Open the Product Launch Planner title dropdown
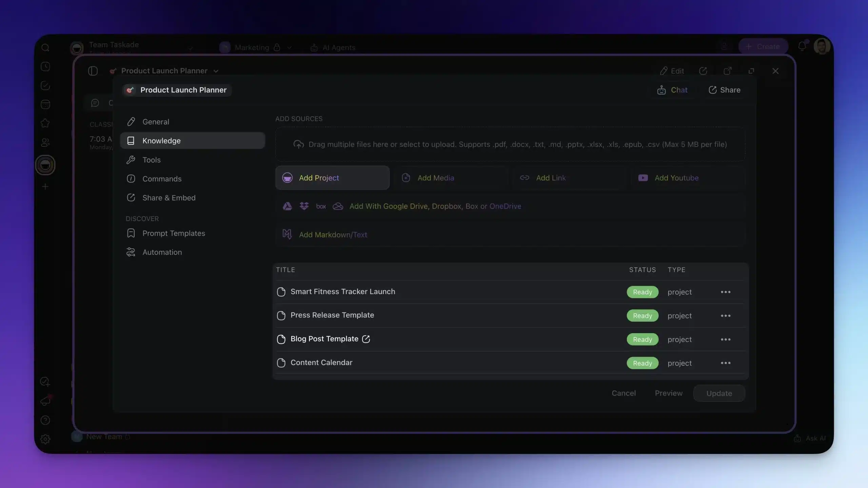Screen dimensions: 868x488 [x=216, y=71]
